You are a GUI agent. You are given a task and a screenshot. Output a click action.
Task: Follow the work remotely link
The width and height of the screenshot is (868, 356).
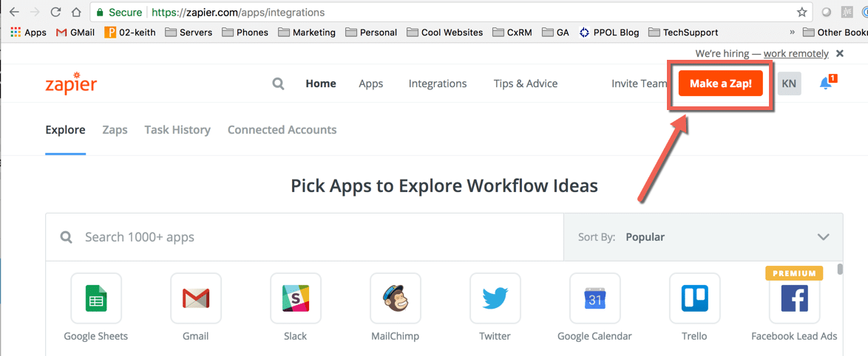pos(796,54)
